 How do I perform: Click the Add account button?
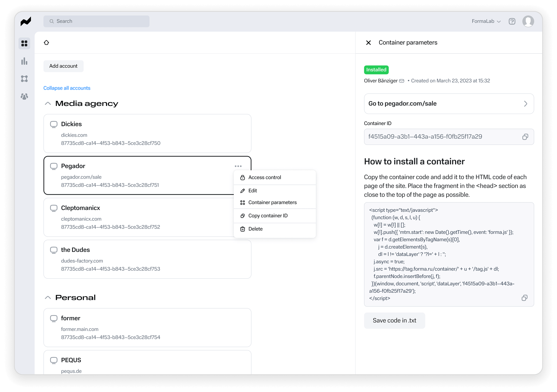(63, 66)
